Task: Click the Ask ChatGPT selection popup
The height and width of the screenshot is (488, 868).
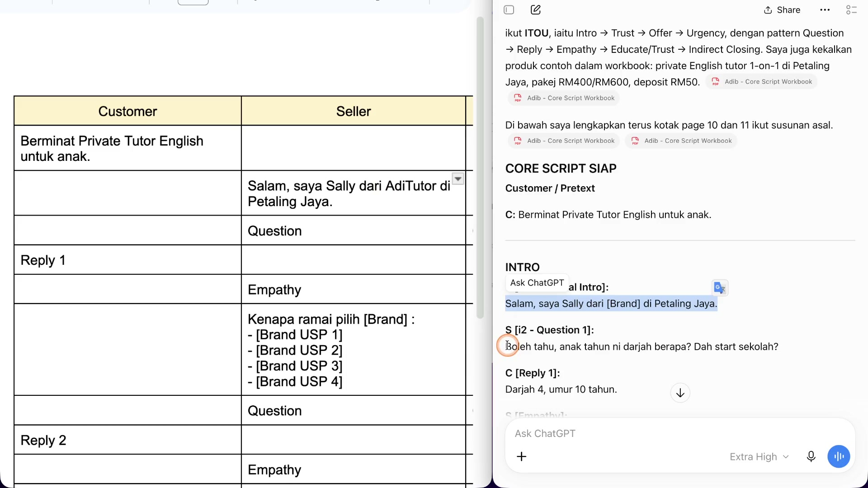Action: click(x=537, y=283)
